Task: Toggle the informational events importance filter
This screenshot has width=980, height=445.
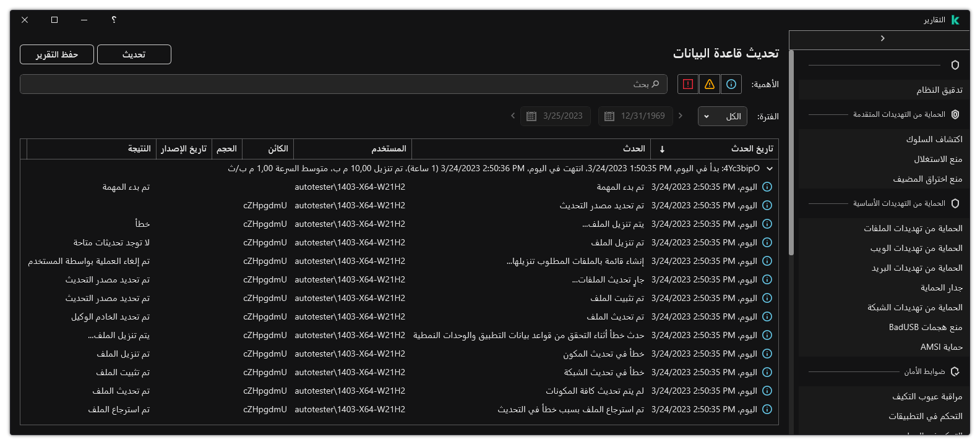Action: click(x=731, y=84)
